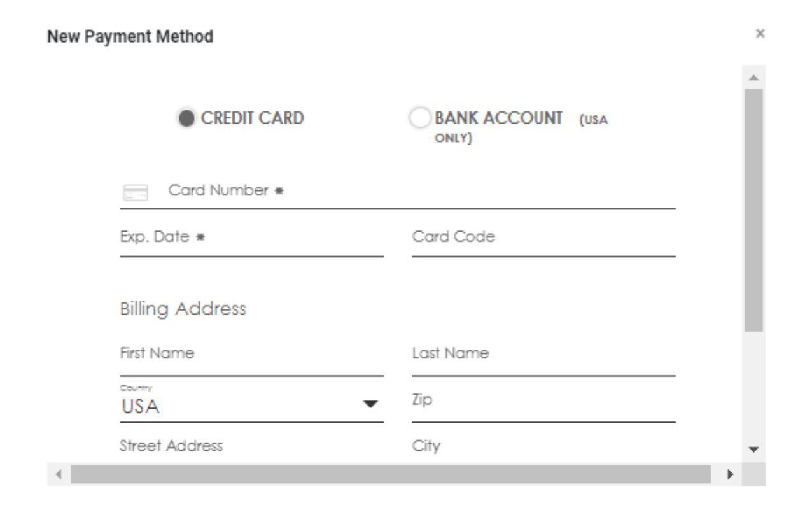Click the horizontal scrollbar right arrow

click(x=730, y=474)
